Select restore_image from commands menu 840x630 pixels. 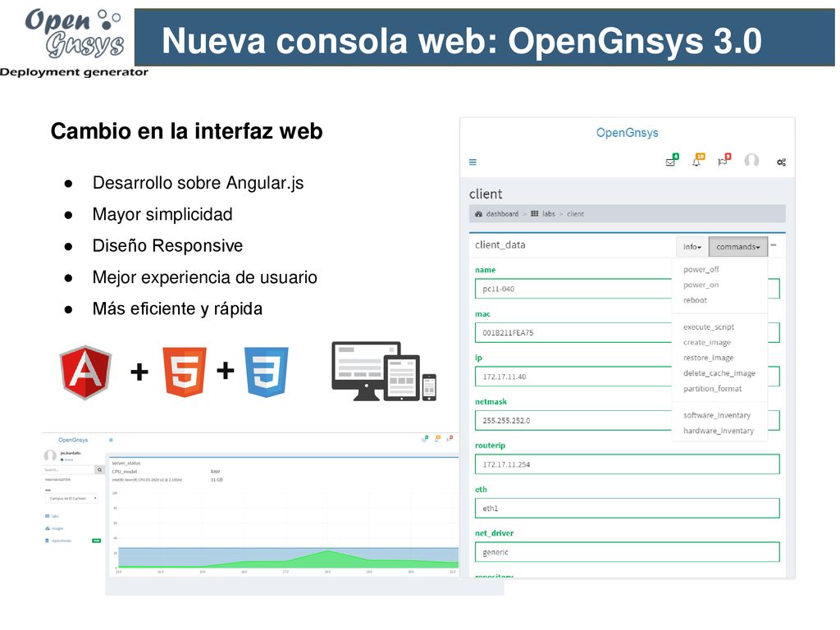pos(708,358)
